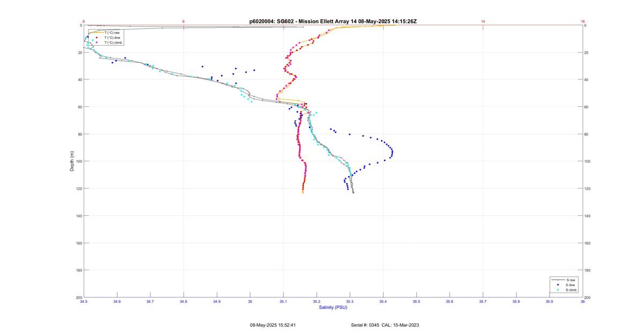Click red temperature tick label 16
The image size is (644, 334).
tap(583, 21)
